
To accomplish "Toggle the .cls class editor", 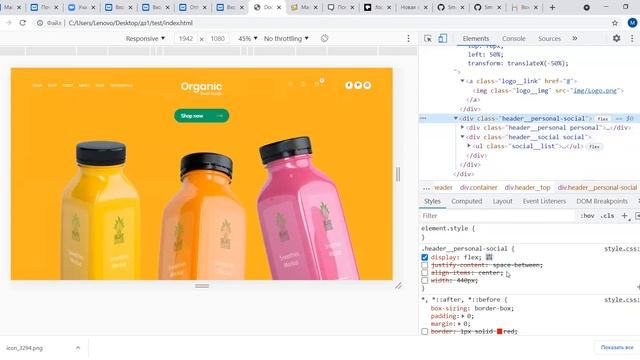I will click(607, 216).
